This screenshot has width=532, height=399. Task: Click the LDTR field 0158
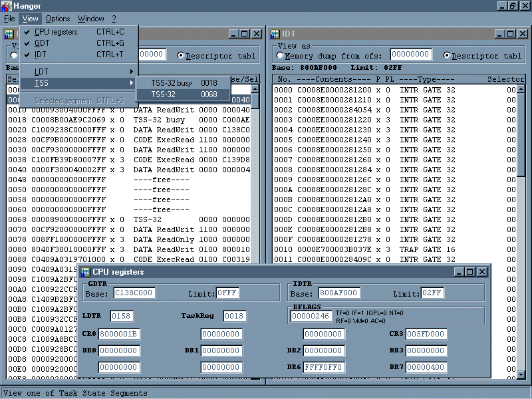pos(122,316)
